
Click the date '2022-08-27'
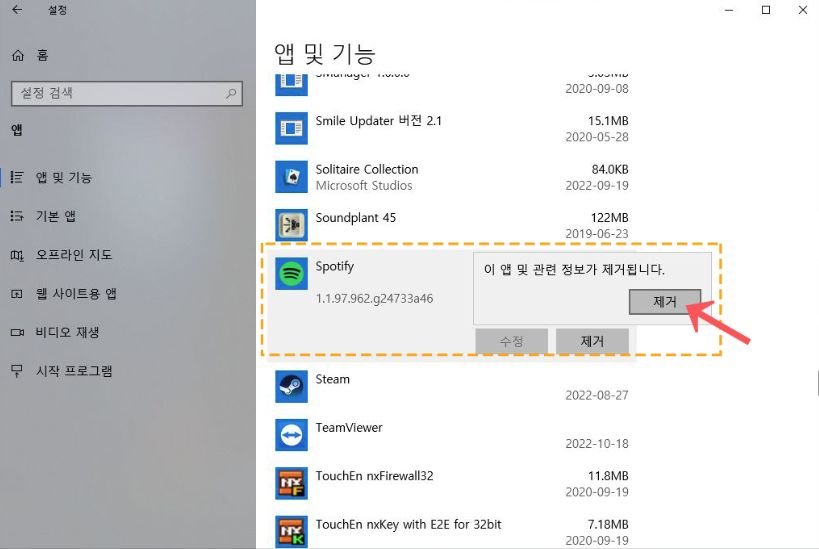point(597,395)
